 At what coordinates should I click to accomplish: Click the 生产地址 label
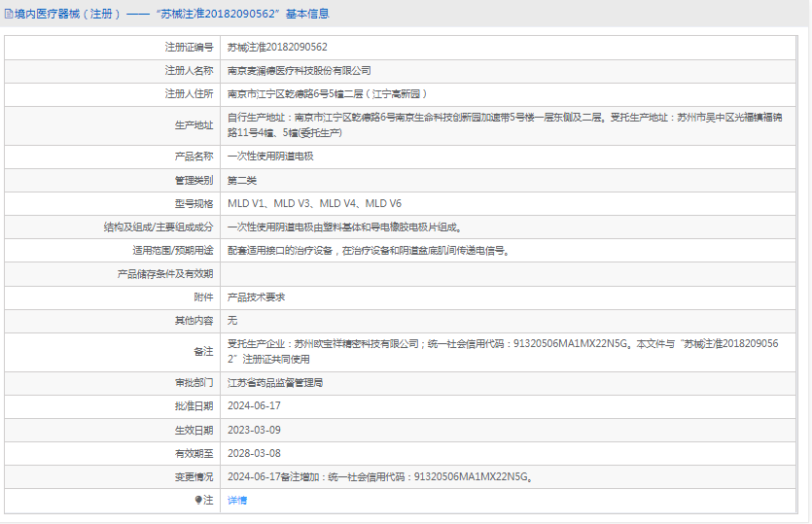pos(194,124)
